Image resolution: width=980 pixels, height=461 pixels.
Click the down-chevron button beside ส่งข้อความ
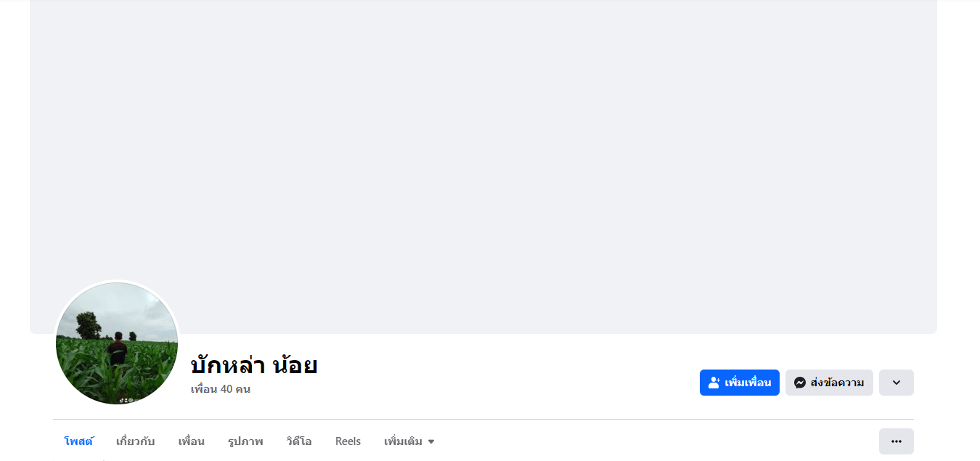point(896,383)
